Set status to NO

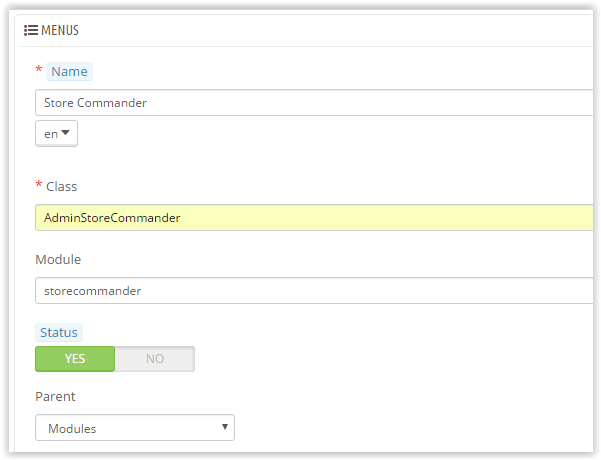[155, 359]
